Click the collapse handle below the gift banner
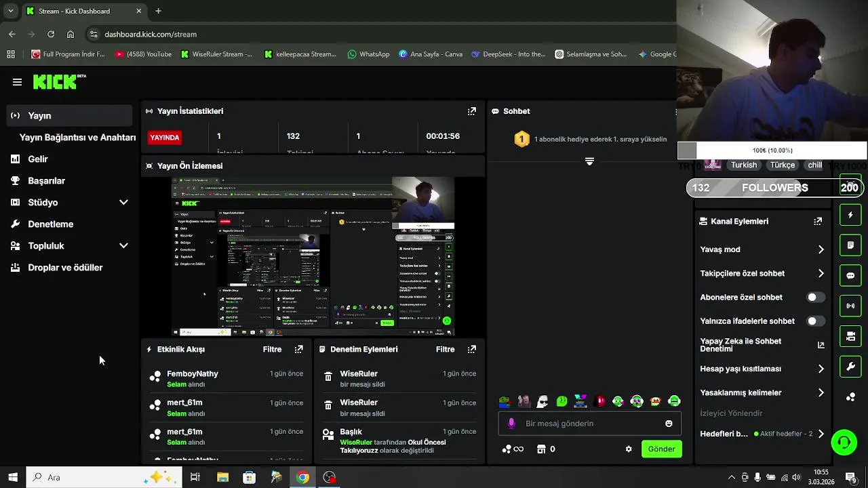868x488 pixels. 589,161
